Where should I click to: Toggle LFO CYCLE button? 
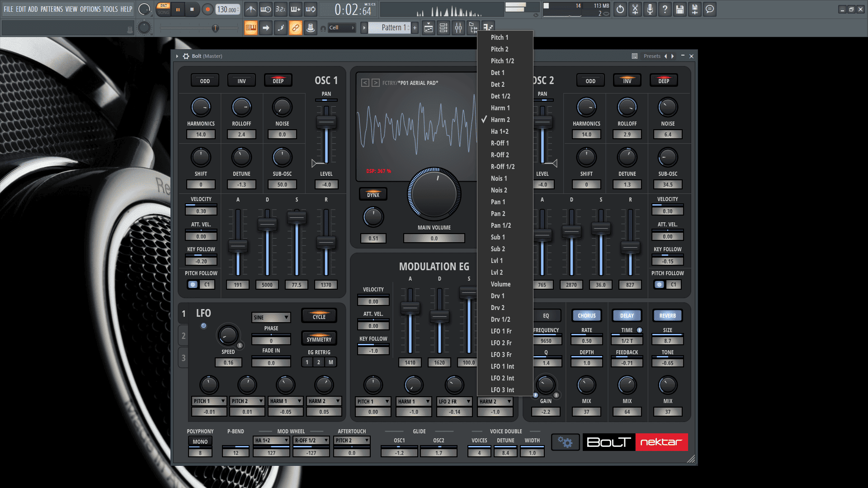coord(319,316)
